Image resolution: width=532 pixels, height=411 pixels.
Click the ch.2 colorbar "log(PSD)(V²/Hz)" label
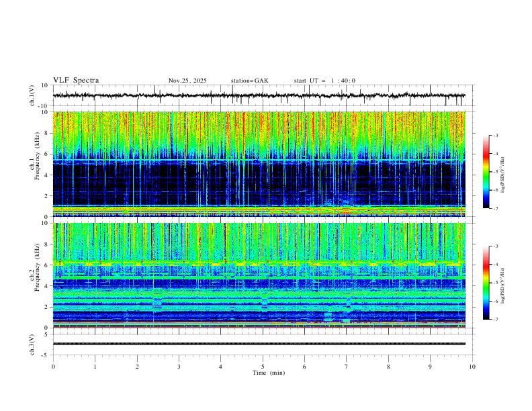click(x=503, y=285)
